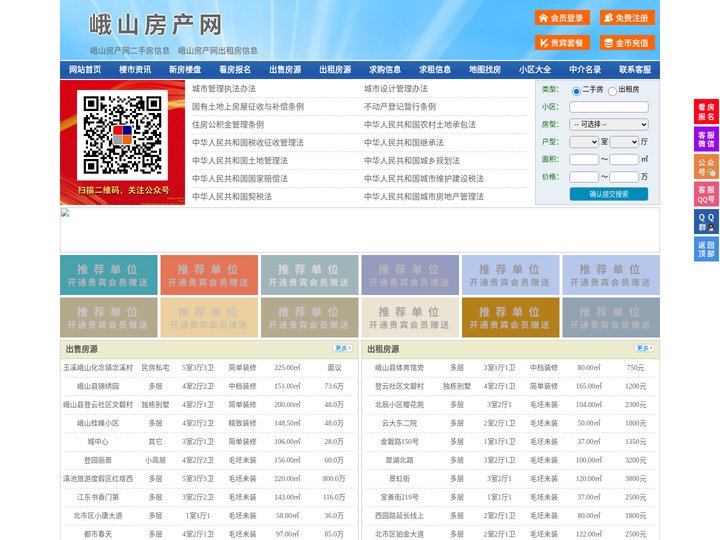This screenshot has width=720, height=540.
Task: Open the 不动产登记暂行条例 link
Action: [400, 107]
